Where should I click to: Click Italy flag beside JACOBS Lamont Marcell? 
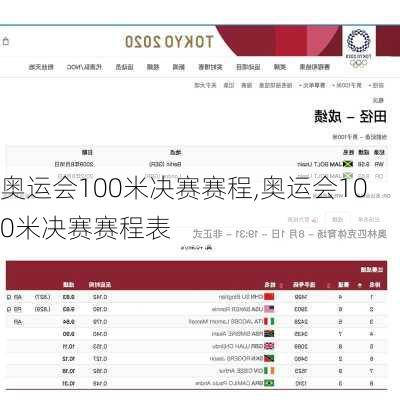[269, 321]
